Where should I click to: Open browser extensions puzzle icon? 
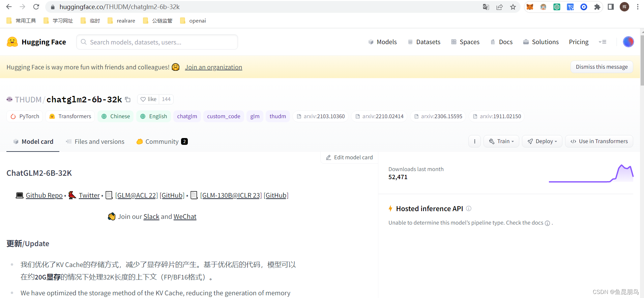pyautogui.click(x=597, y=7)
